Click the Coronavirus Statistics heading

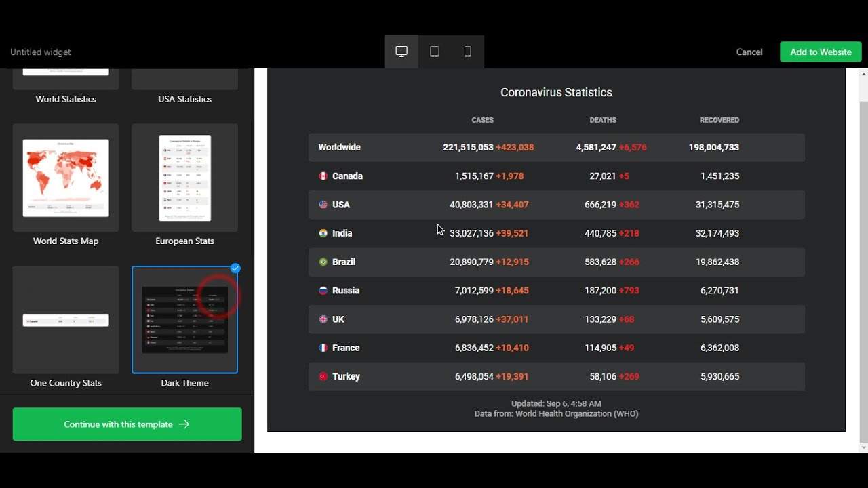(556, 92)
